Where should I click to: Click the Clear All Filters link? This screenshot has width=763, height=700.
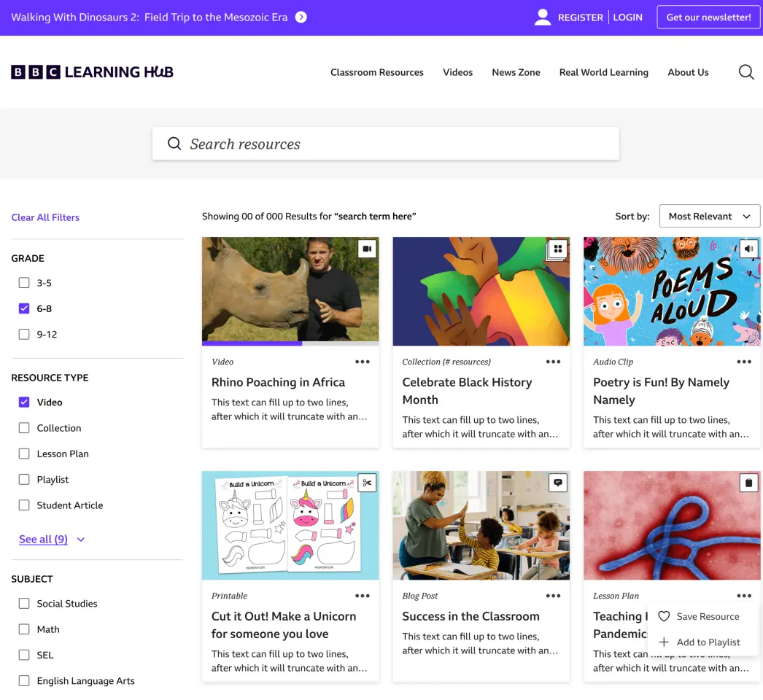45,217
